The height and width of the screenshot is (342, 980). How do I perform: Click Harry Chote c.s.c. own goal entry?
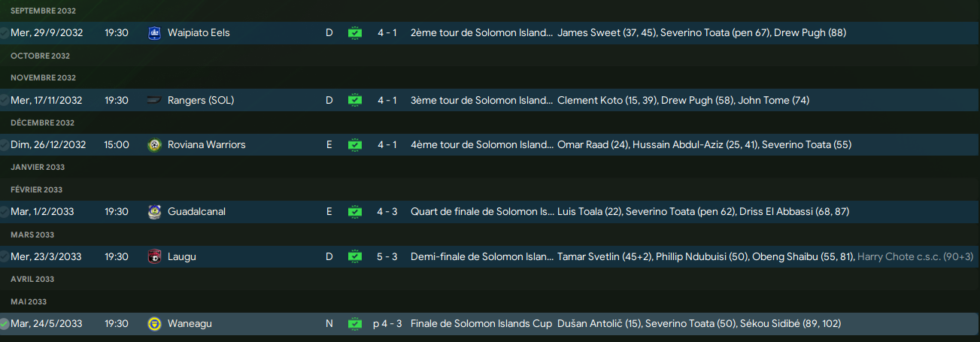point(915,257)
